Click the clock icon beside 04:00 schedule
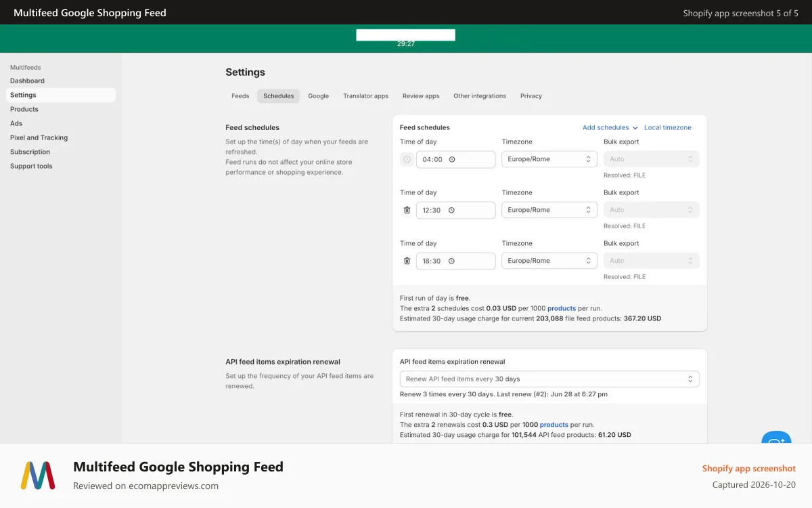Image resolution: width=812 pixels, height=508 pixels. coord(407,159)
